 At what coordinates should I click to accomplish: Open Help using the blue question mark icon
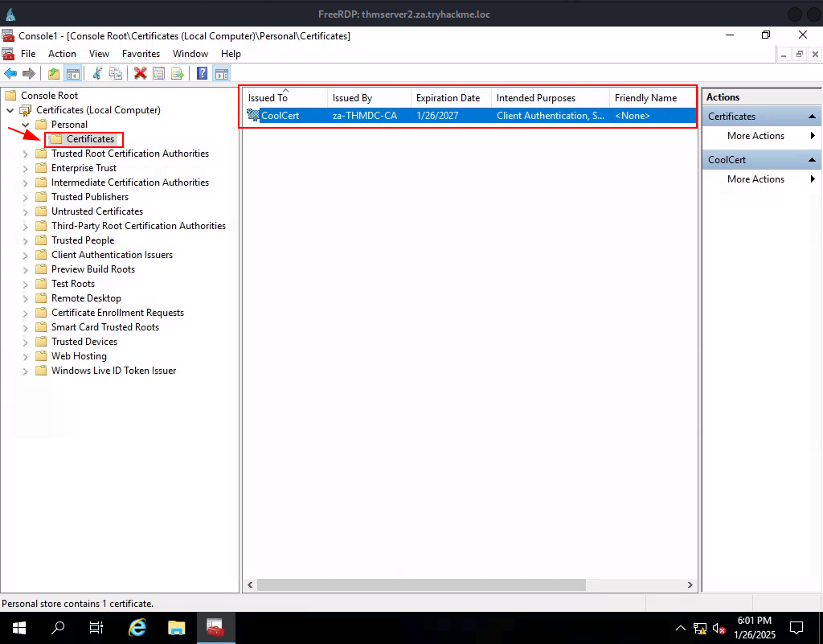tap(202, 73)
